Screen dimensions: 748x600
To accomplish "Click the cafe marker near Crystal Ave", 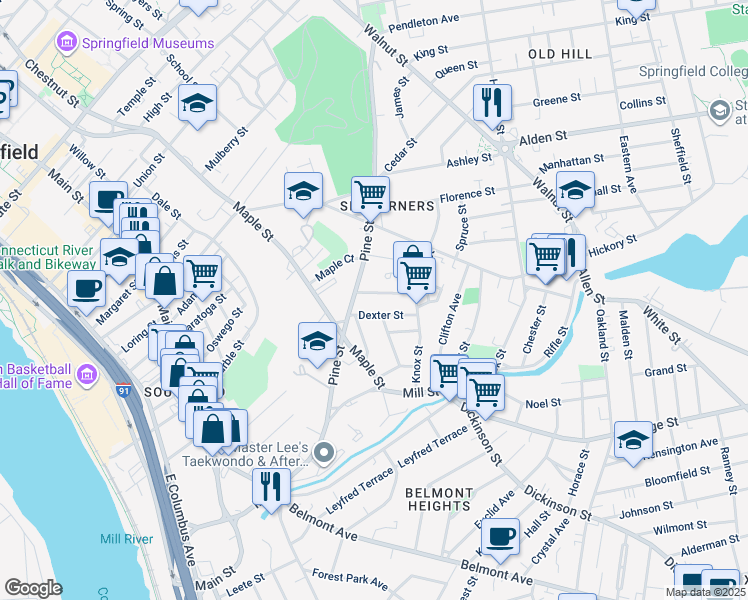I will (500, 536).
